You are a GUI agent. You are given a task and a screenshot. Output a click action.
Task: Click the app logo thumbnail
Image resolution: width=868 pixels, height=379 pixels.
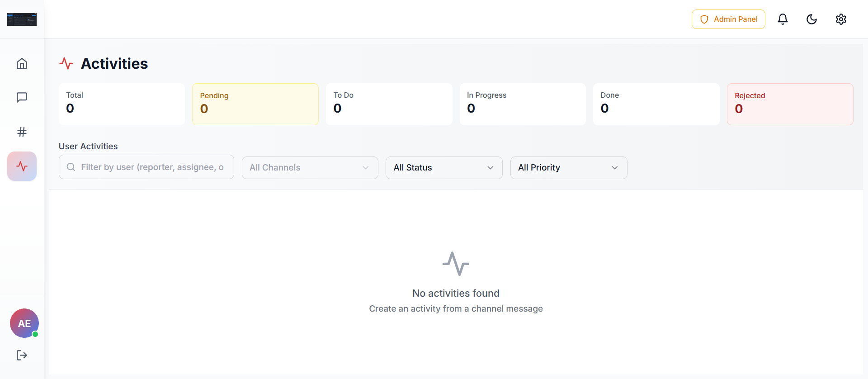coord(22,19)
